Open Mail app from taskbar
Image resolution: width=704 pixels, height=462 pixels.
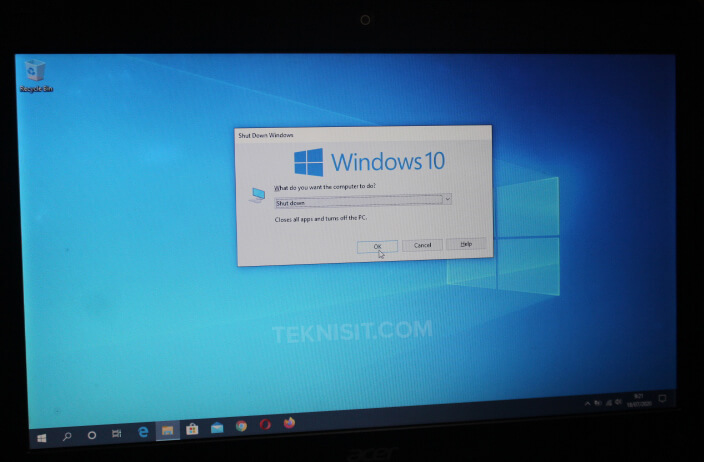tap(217, 427)
